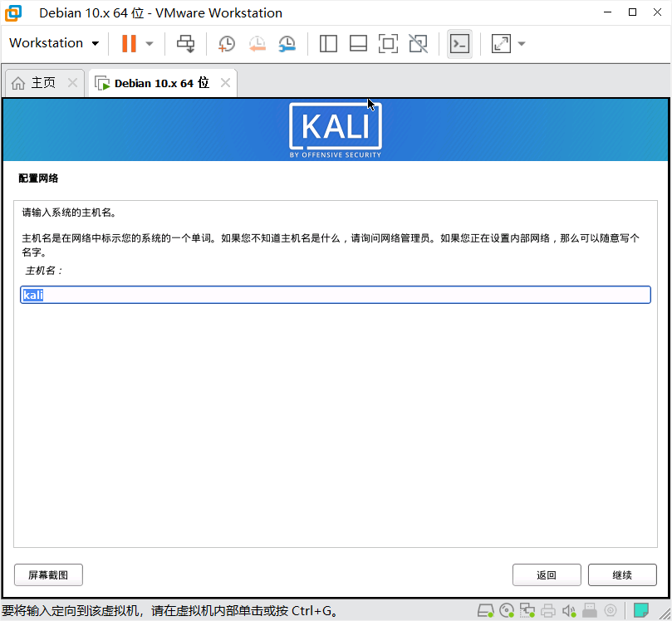Click the KALI logo banner
This screenshot has height=621, width=672.
336,130
